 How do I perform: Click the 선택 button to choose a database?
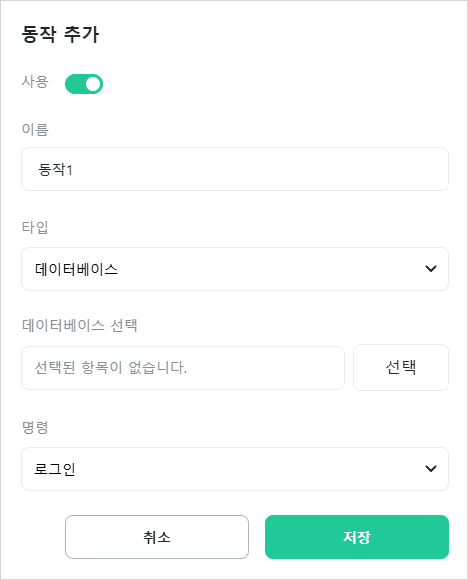401,367
